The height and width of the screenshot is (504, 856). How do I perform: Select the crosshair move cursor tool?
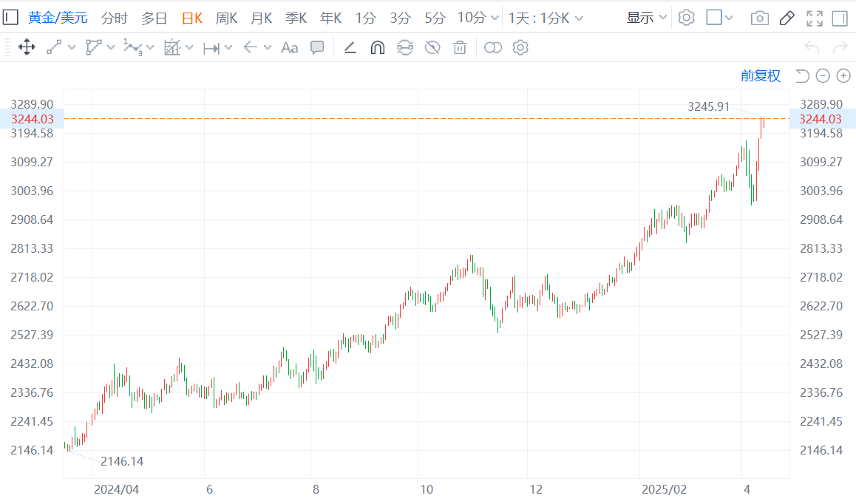tap(27, 48)
